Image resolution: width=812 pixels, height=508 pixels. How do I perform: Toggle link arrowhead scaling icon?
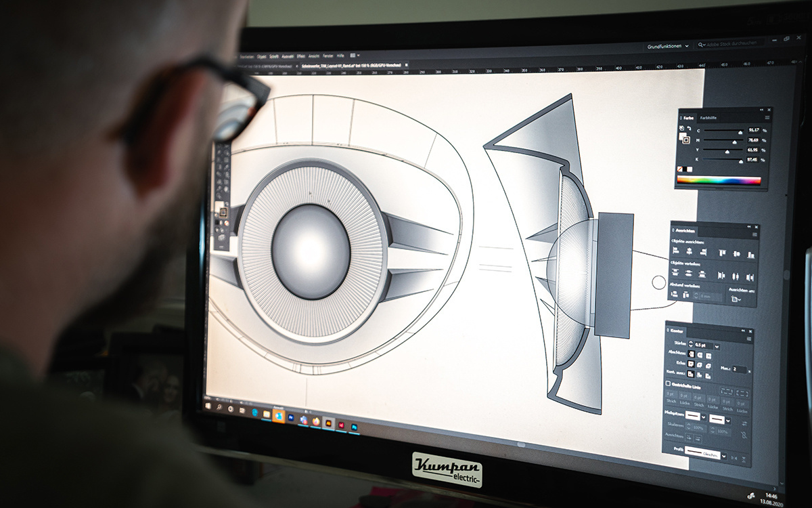click(x=744, y=436)
